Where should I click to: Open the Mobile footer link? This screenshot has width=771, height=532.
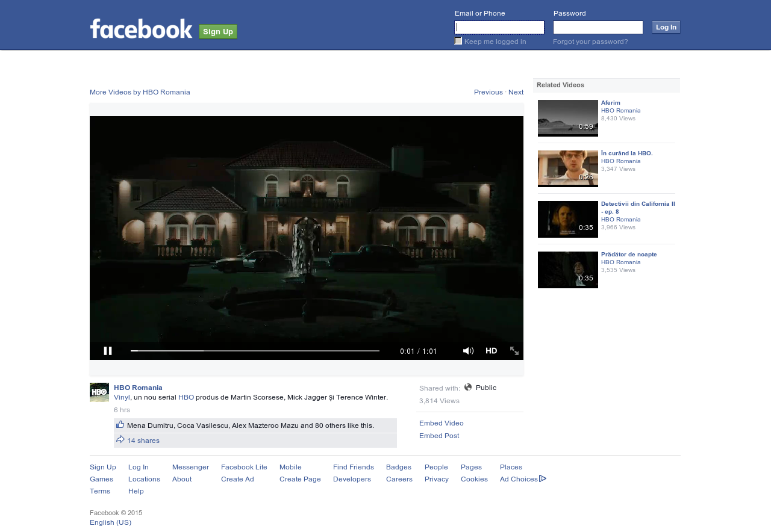(290, 467)
